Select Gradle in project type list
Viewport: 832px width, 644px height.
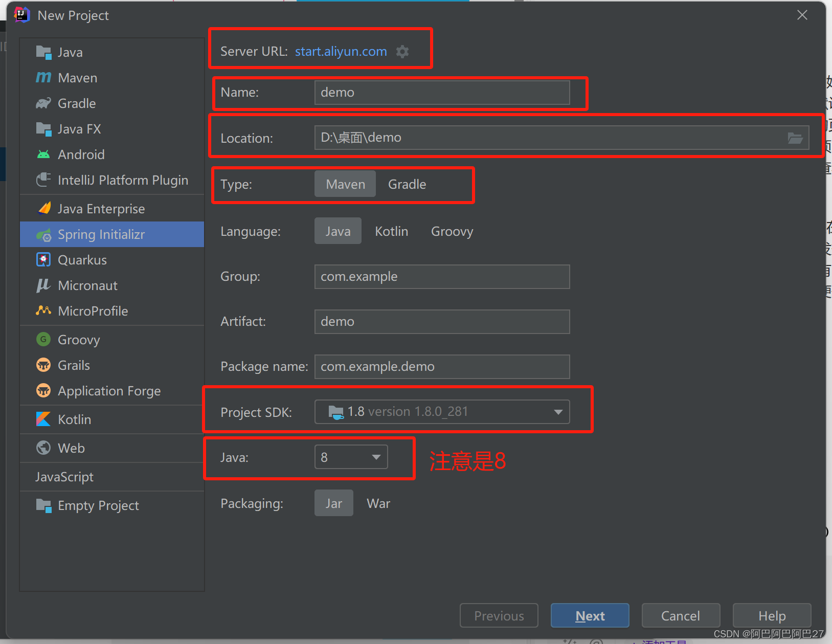112,103
